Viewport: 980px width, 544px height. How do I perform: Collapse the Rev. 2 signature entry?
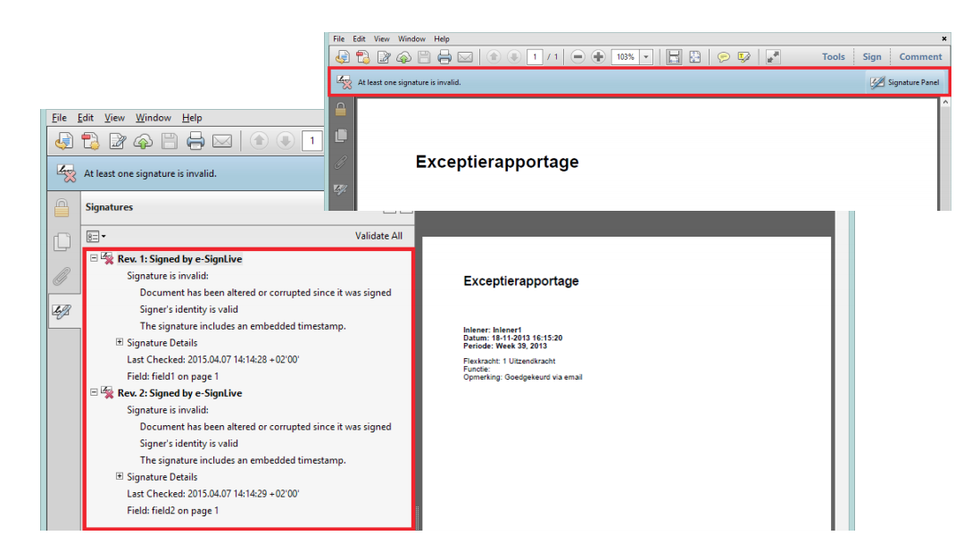94,392
